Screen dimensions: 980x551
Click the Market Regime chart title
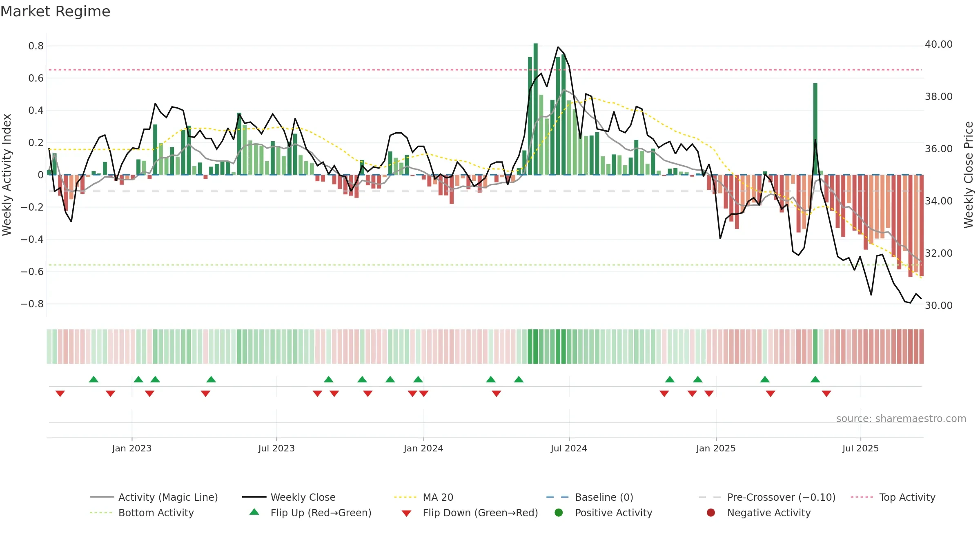coord(55,11)
